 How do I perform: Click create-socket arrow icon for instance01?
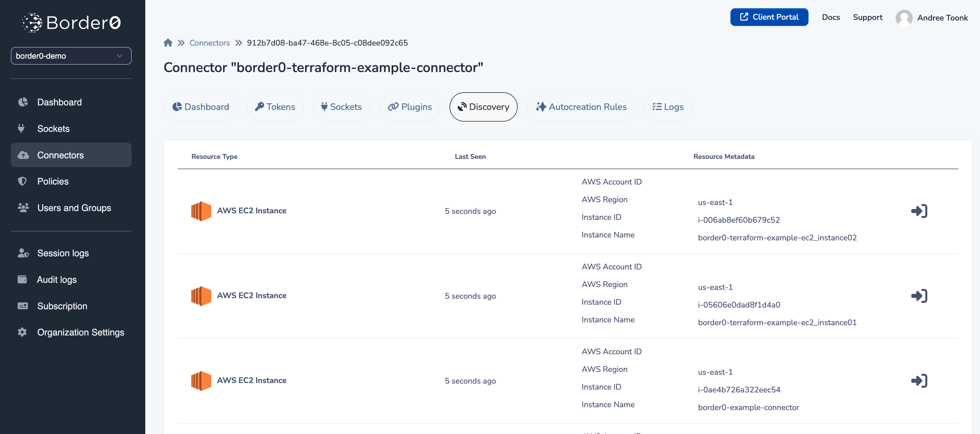point(919,296)
